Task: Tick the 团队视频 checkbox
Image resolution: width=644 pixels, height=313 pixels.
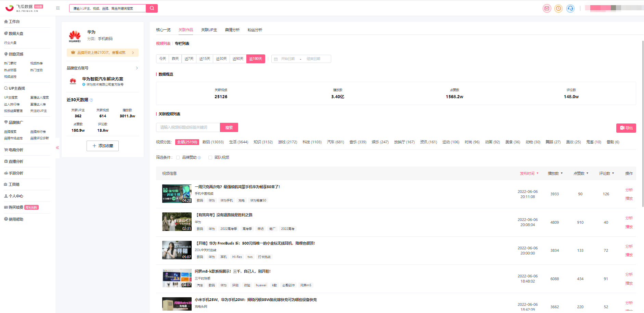Action: (210, 158)
